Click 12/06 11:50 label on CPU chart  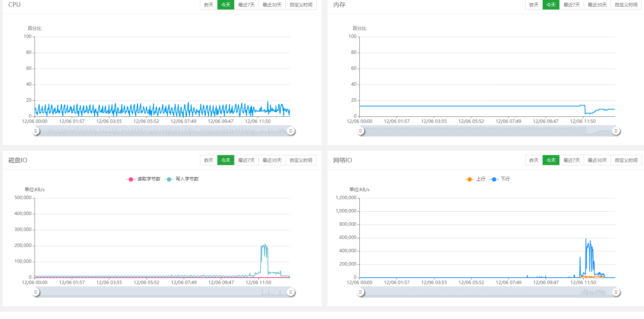(258, 121)
